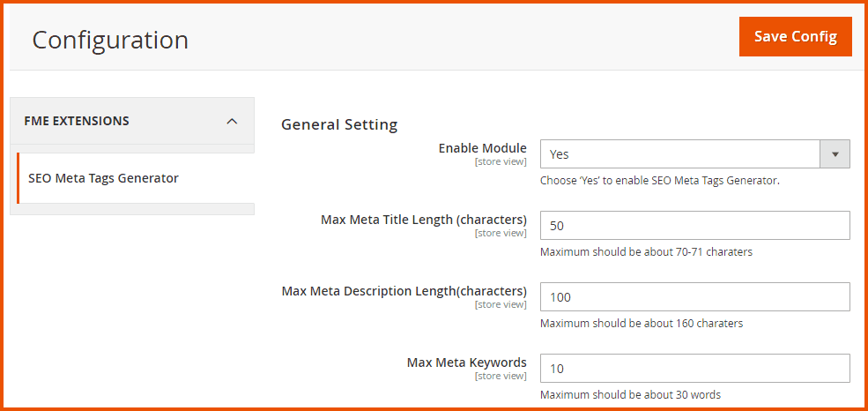The image size is (868, 411).
Task: Focus the Max Meta Title Length field
Action: coord(694,226)
